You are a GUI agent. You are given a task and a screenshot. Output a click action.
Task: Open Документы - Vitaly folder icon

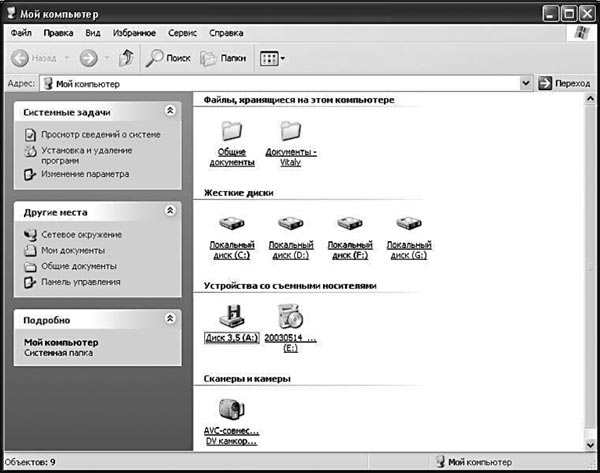291,130
